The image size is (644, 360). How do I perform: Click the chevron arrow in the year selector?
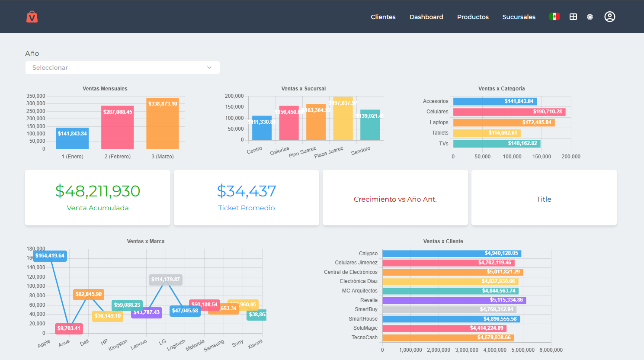(x=209, y=67)
